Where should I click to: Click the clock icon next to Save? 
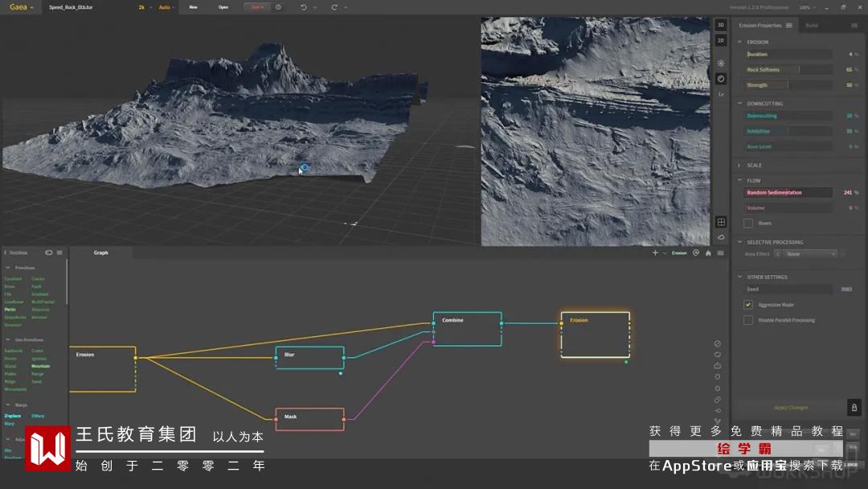(278, 7)
